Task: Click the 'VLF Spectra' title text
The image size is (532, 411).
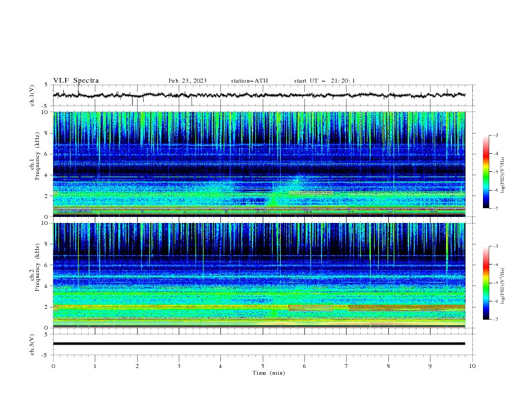Action: [x=76, y=81]
